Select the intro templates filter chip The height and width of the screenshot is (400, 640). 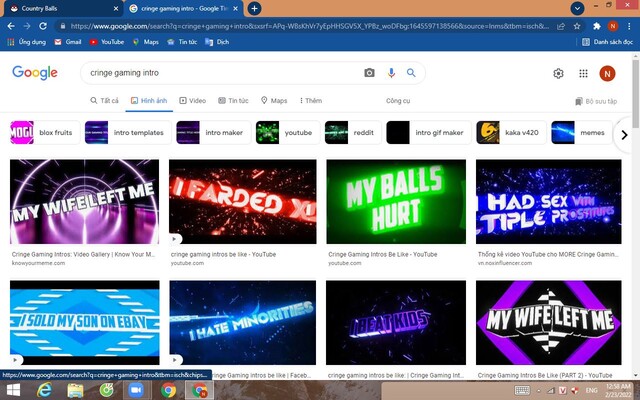tap(128, 133)
